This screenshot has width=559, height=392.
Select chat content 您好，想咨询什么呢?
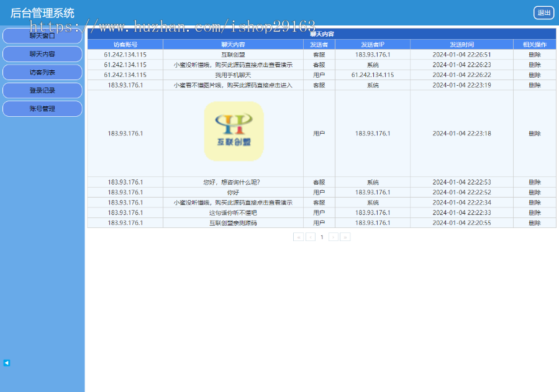point(232,182)
